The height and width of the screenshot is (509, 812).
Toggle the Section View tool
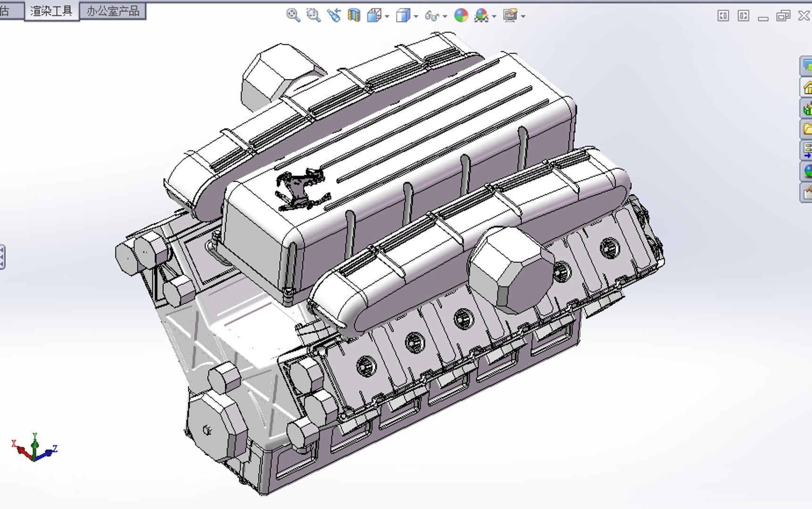tap(354, 16)
